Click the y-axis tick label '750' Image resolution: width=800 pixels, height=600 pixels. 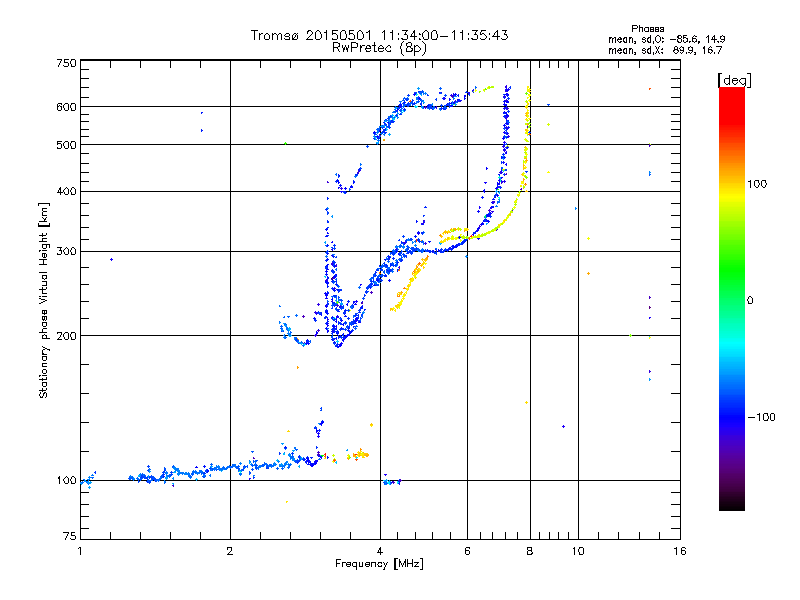coord(66,63)
